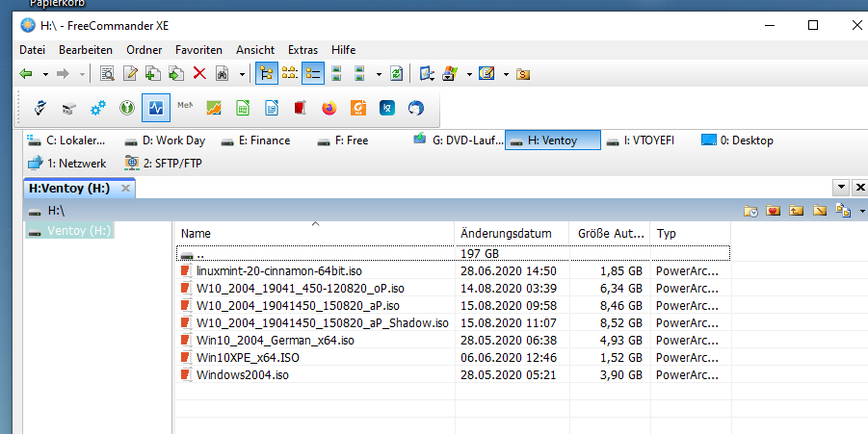Open the back history dropdown arrow
The width and height of the screenshot is (868, 434).
[x=45, y=74]
